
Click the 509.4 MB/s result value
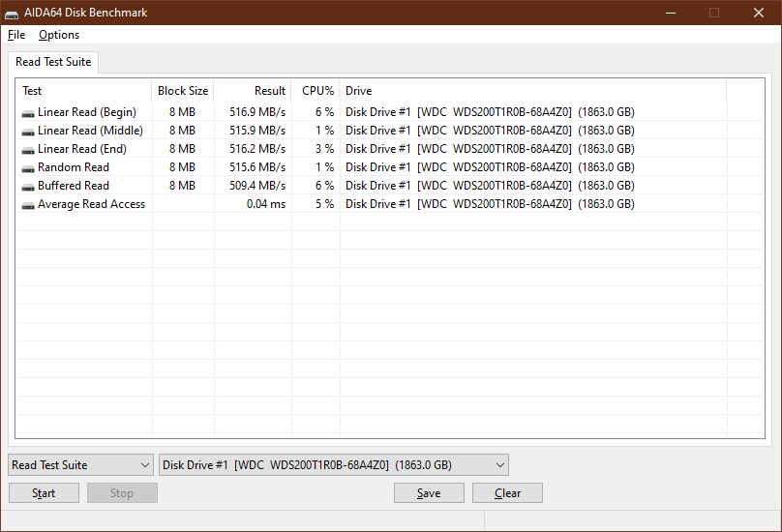click(257, 186)
